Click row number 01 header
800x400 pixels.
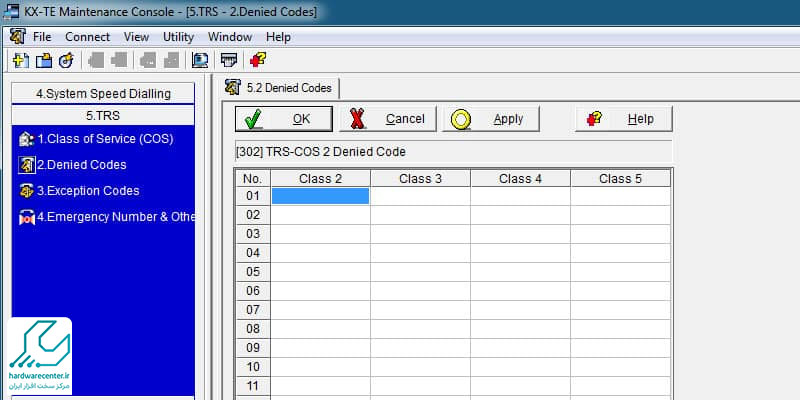[253, 196]
